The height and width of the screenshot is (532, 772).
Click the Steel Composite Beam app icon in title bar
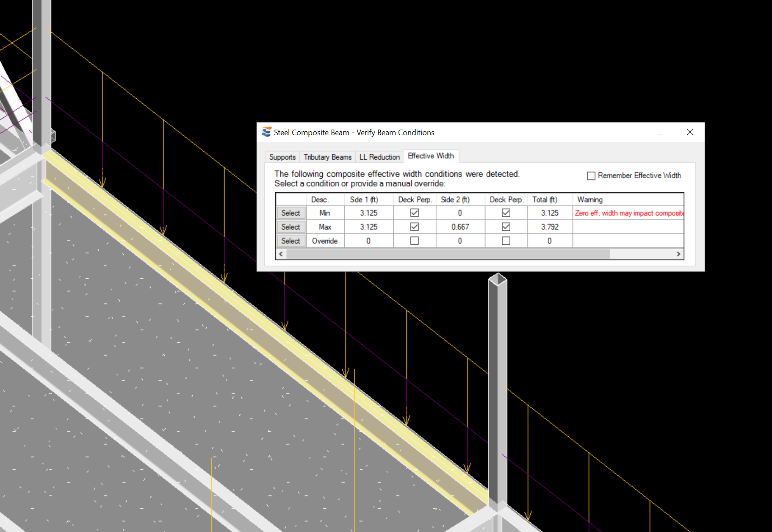point(266,132)
